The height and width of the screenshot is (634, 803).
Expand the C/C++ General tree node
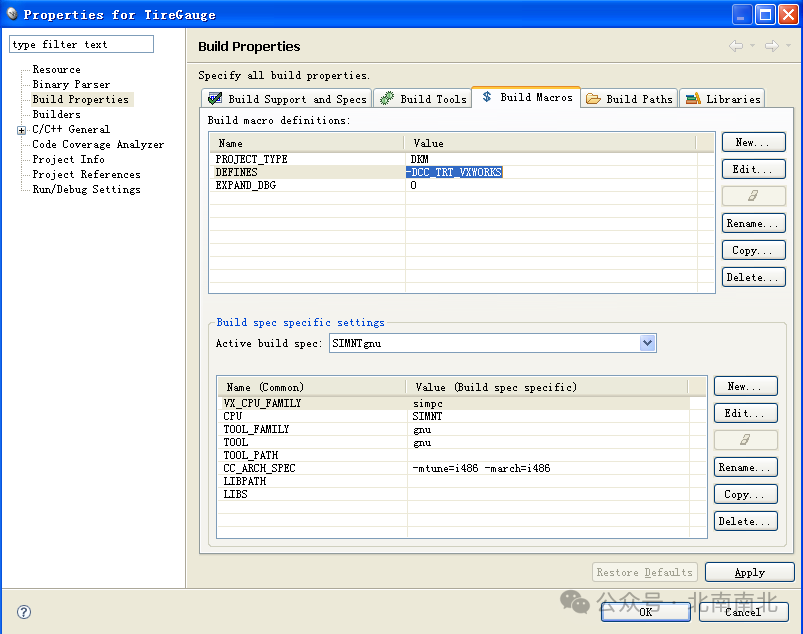click(x=22, y=130)
